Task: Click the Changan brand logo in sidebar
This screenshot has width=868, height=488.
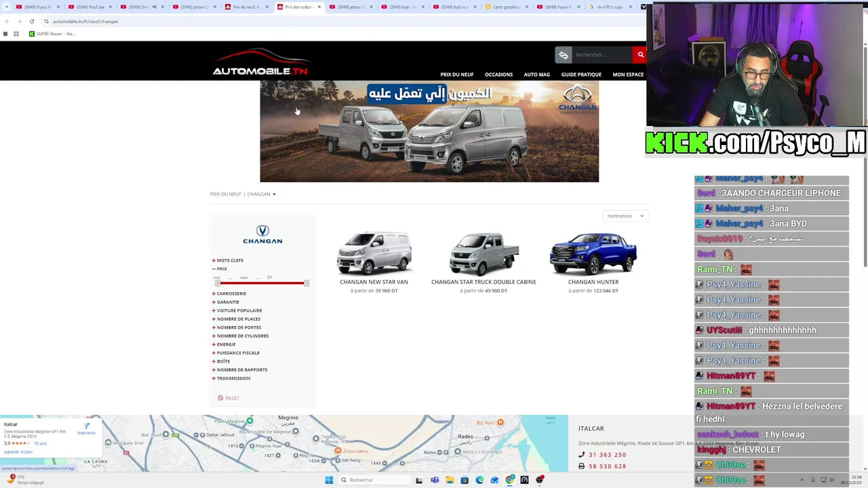Action: point(262,235)
